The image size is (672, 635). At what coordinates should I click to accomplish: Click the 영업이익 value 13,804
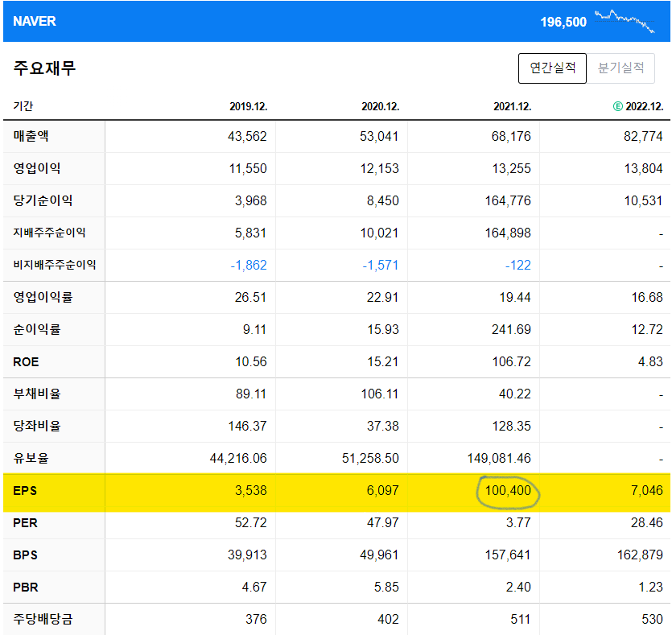643,168
